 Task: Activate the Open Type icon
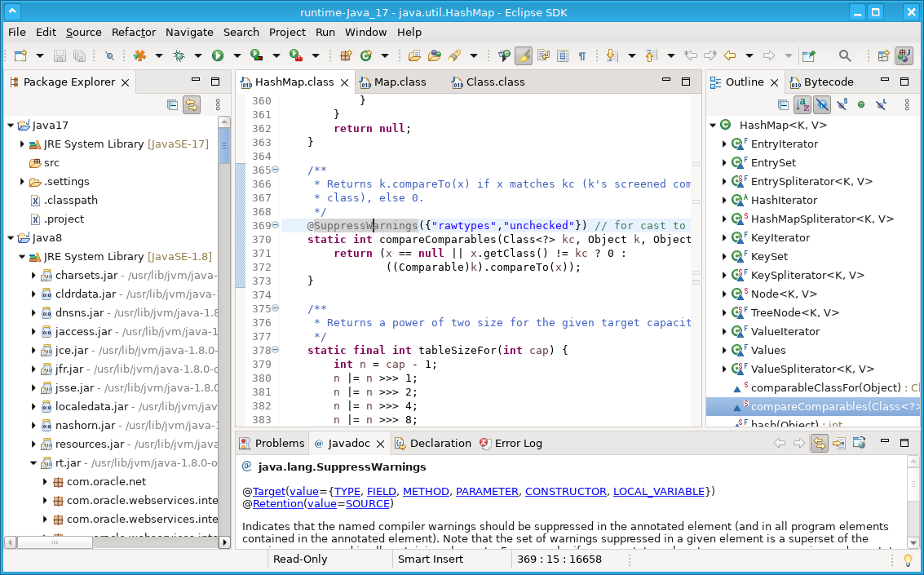click(415, 57)
